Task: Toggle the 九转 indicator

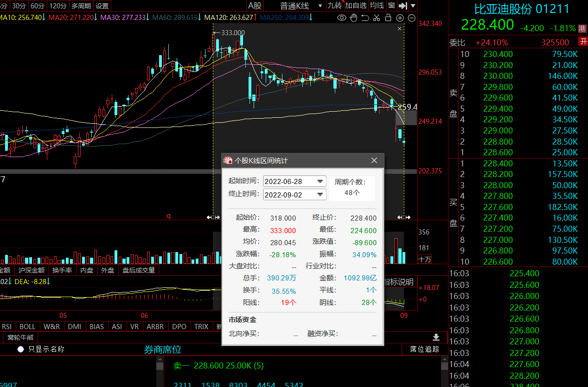Action: [x=334, y=6]
